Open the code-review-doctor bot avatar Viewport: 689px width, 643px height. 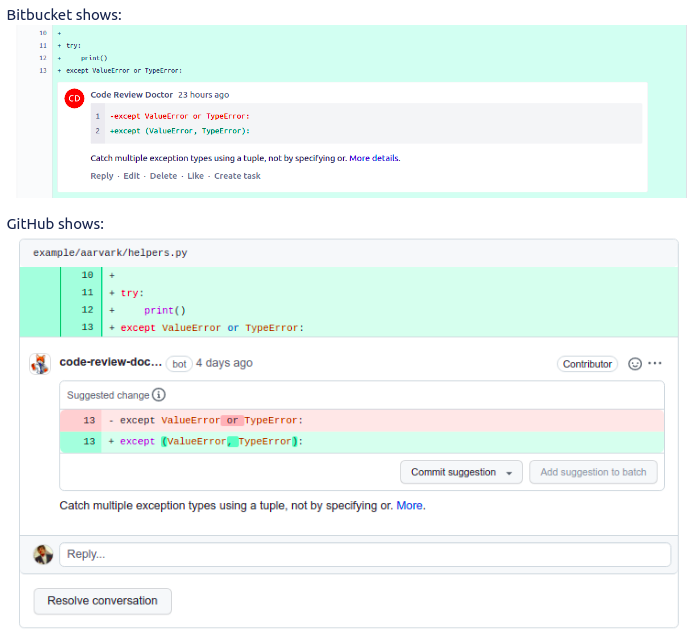coord(40,364)
